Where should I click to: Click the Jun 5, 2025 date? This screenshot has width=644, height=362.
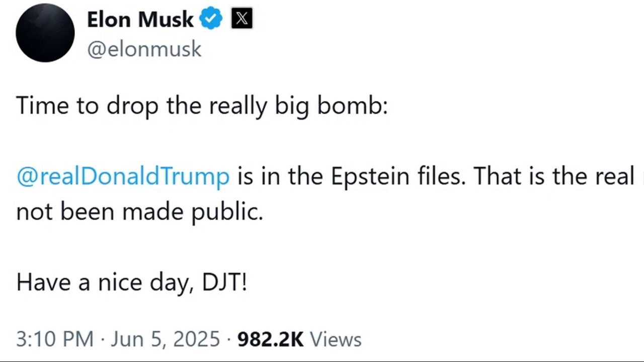[x=167, y=339]
